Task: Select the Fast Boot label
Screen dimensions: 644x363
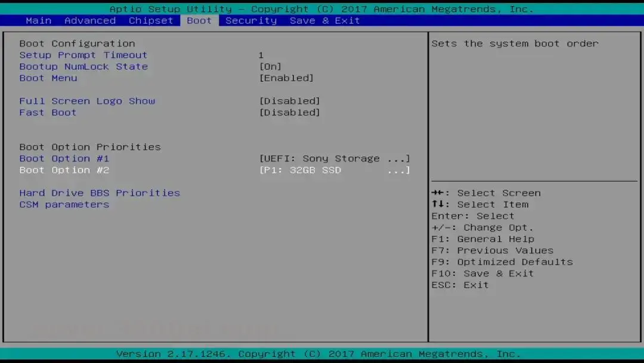Action: tap(48, 112)
